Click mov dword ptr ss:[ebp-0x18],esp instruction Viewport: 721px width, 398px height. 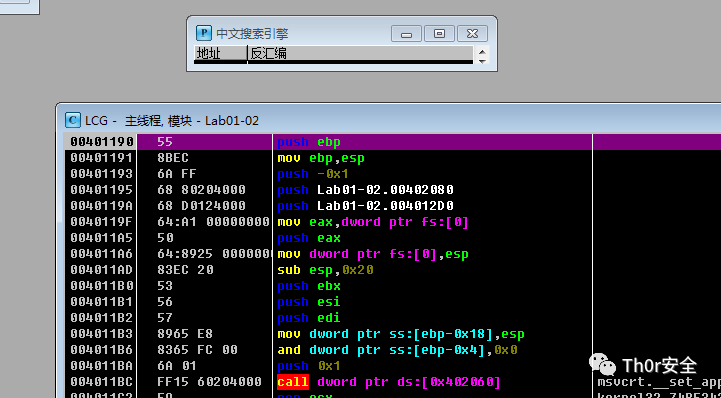tap(401, 334)
